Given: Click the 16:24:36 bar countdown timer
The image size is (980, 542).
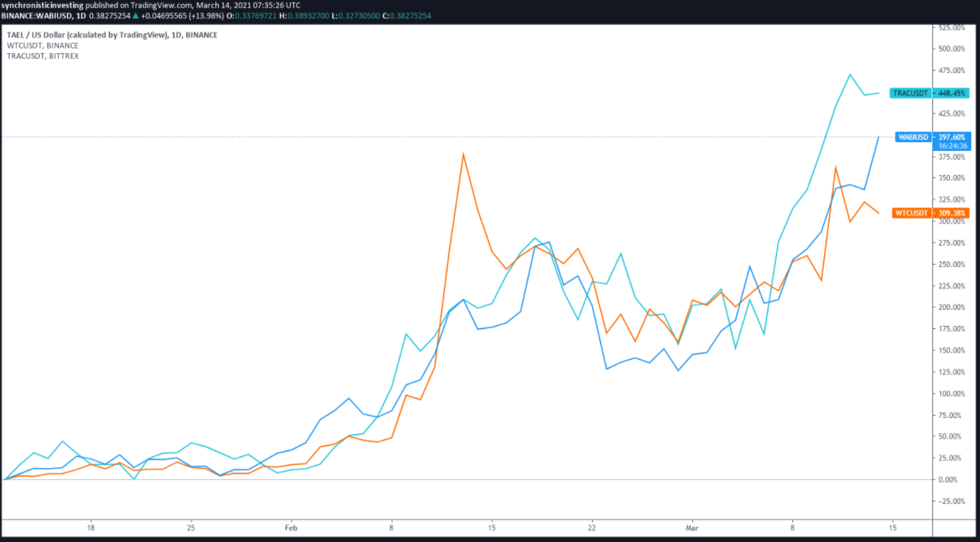Looking at the screenshot, I should tap(952, 146).
